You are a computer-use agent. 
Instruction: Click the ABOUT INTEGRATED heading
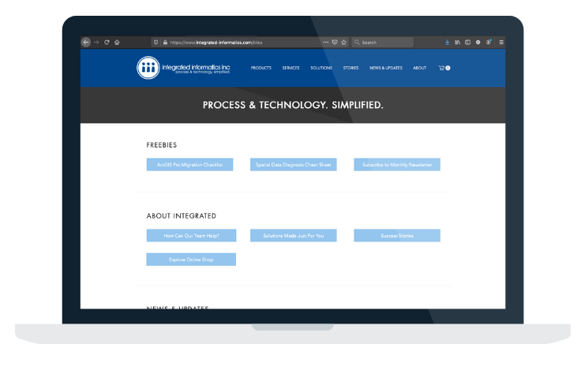click(181, 216)
